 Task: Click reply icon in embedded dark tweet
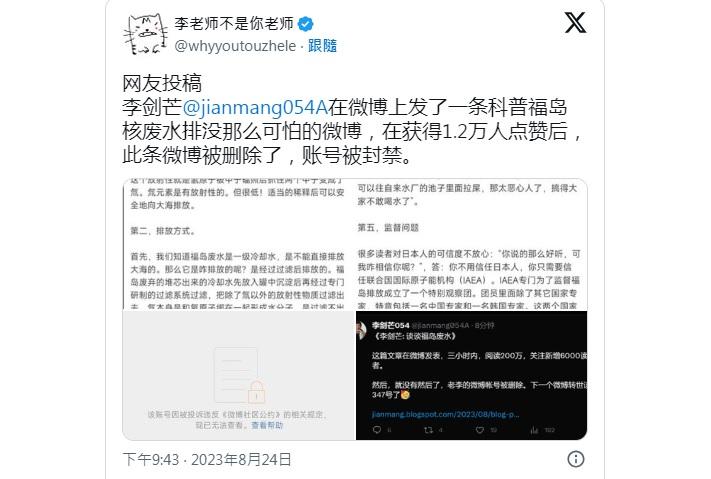pos(377,430)
